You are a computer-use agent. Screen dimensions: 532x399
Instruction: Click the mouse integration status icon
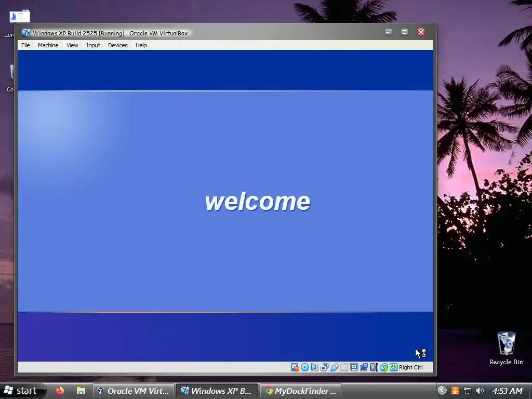tap(384, 367)
